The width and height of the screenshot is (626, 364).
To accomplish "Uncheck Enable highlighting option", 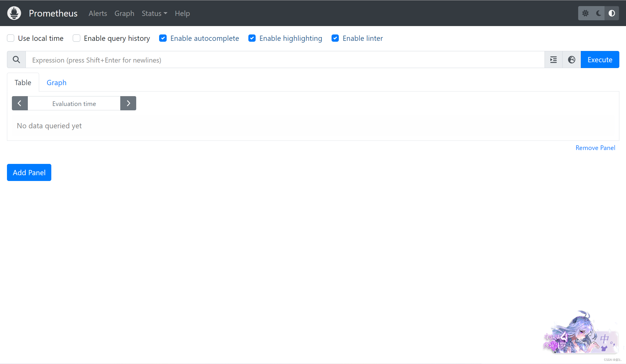I will (x=252, y=38).
